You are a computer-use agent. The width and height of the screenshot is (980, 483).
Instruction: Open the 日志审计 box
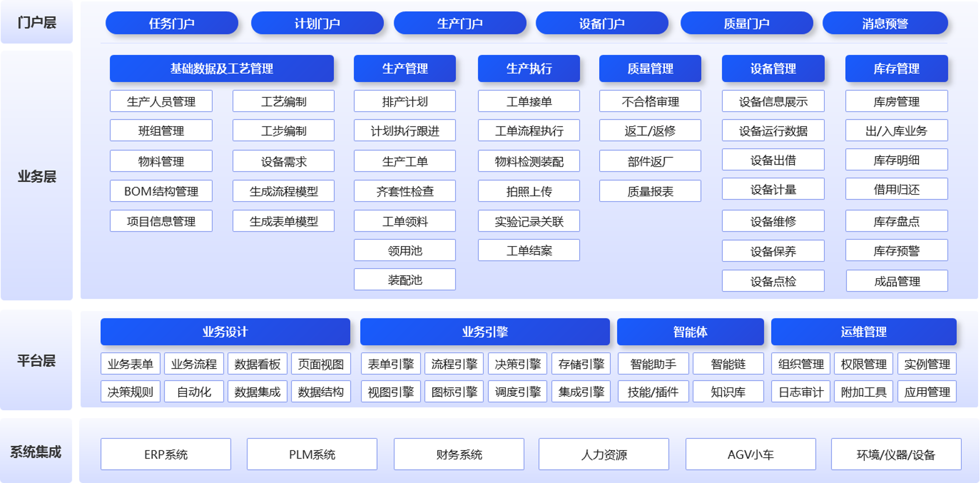pyautogui.click(x=800, y=392)
